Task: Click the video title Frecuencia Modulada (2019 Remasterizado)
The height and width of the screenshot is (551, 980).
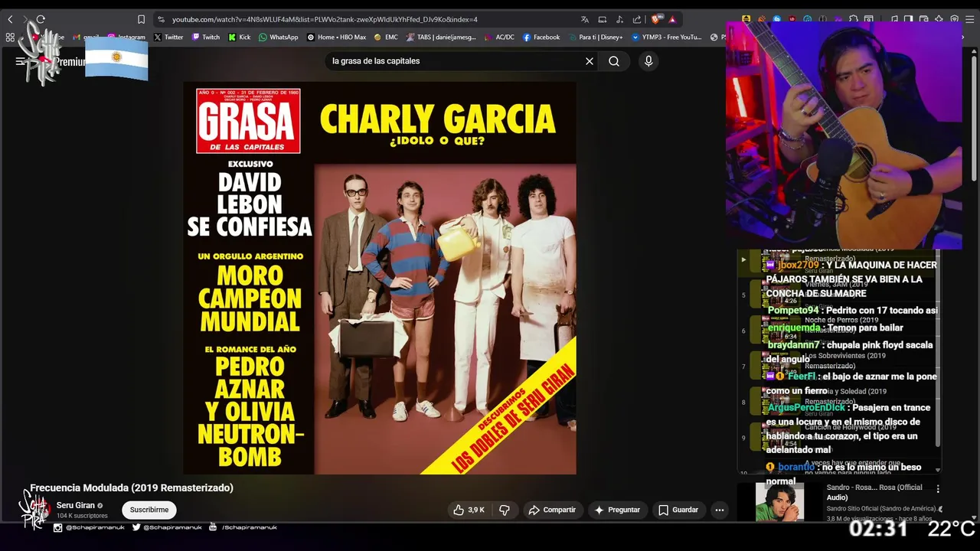Action: [132, 487]
